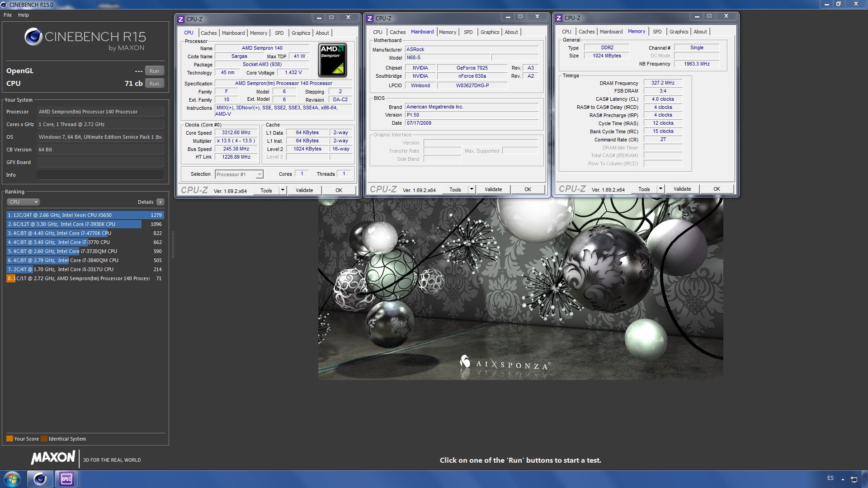Open Mainboard tab in first CPU-Z window
This screenshot has height=488, width=868.
[x=233, y=33]
